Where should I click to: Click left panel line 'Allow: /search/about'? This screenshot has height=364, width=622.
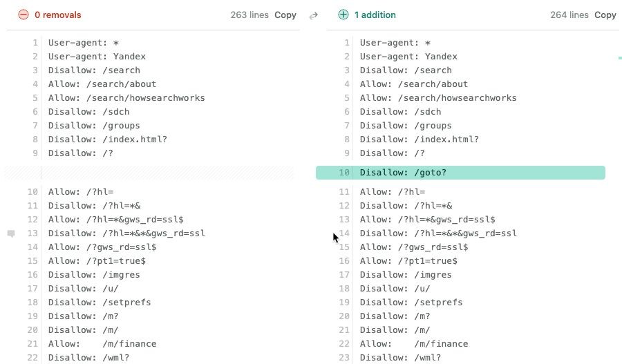pos(102,84)
